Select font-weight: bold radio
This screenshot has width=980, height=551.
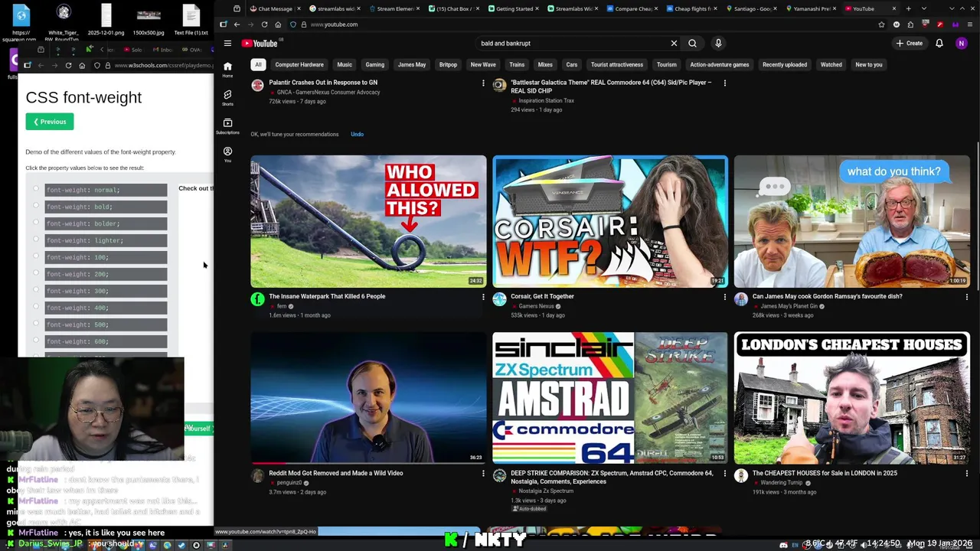point(35,206)
